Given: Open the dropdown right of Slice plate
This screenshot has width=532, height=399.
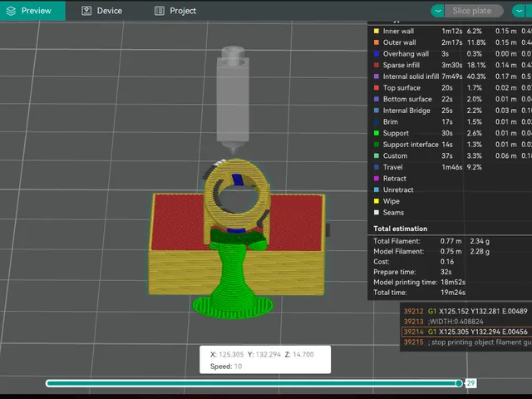Looking at the screenshot, I should coord(519,11).
